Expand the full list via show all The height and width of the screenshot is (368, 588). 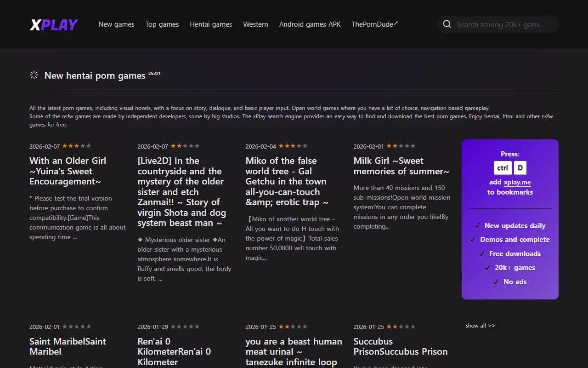click(x=480, y=325)
